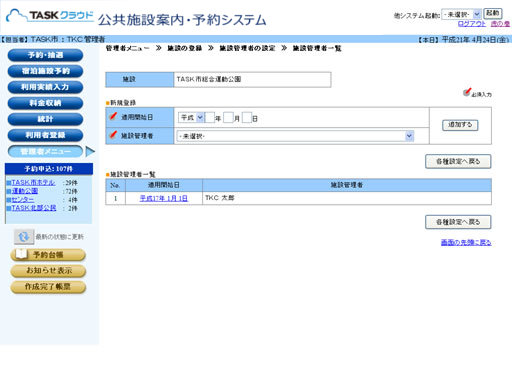Viewport: 512px width, 384px height.
Task: Open the 平成17年 1月 1日 link
Action: click(x=164, y=198)
